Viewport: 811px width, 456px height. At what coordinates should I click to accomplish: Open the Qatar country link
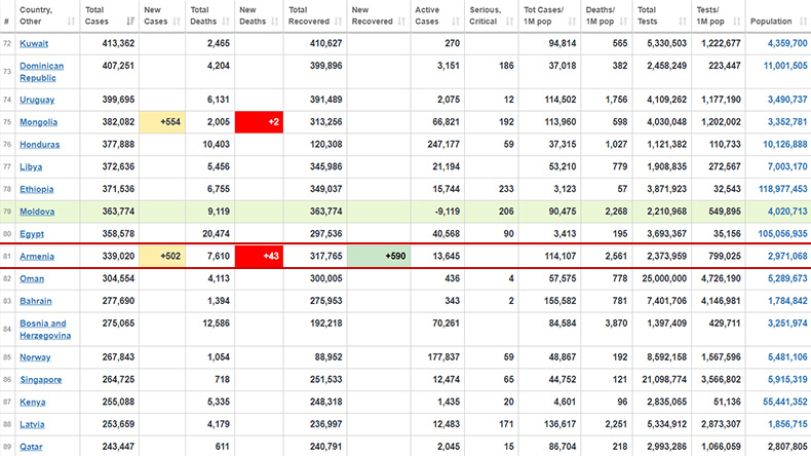click(31, 447)
